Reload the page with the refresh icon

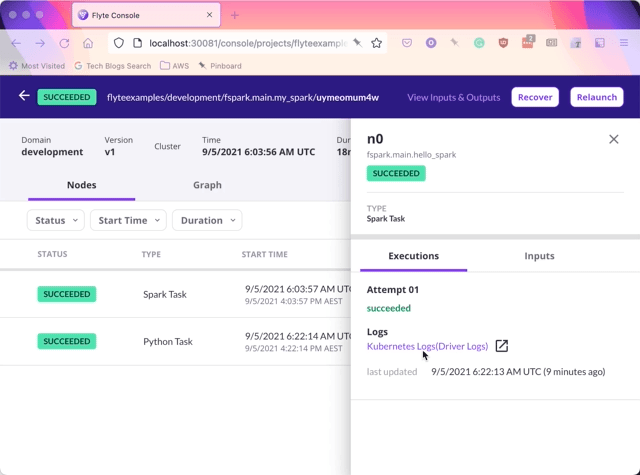point(64,43)
